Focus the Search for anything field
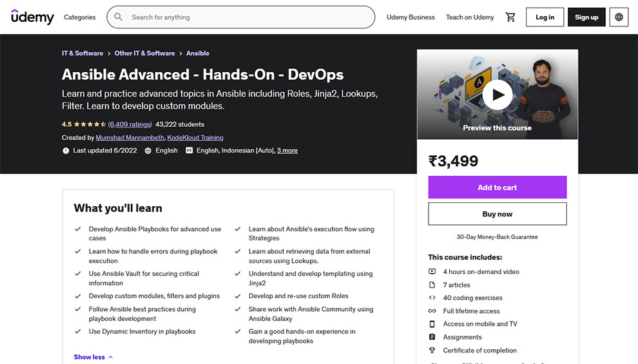The image size is (638, 364). click(x=241, y=17)
